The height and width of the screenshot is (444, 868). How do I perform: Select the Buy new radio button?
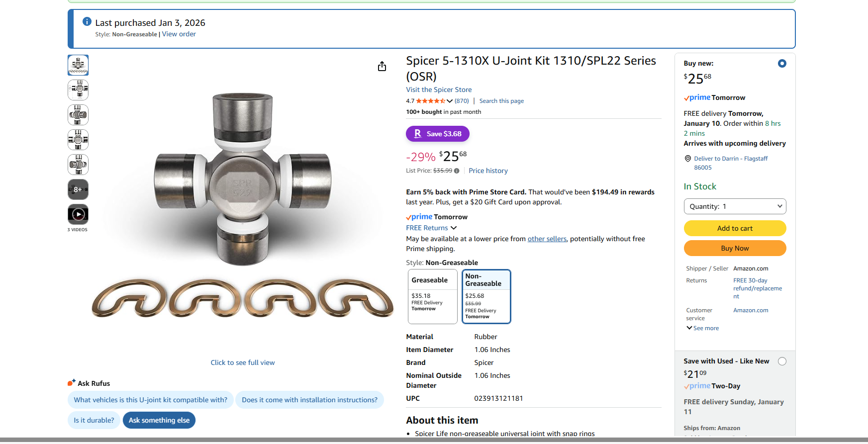pyautogui.click(x=782, y=63)
